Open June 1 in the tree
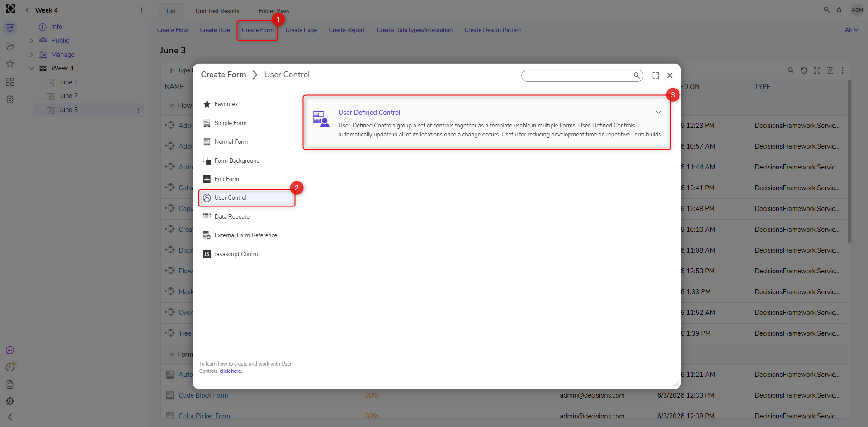Viewport: 868px width, 427px height. point(68,82)
